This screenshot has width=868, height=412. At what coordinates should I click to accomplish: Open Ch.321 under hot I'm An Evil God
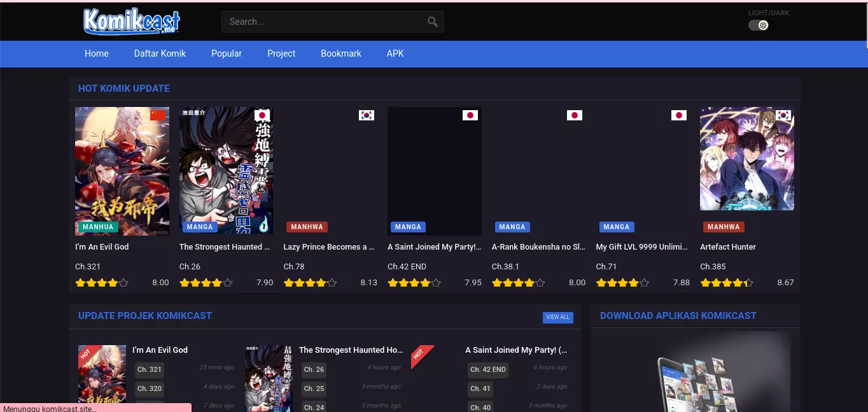click(x=88, y=267)
